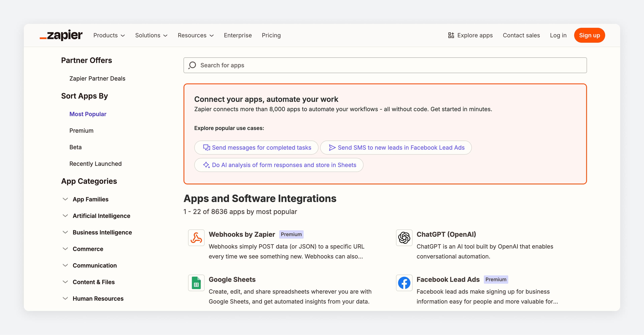Click "Explore popular use cases:" label
Screen dimensions: 644x335
[229, 128]
